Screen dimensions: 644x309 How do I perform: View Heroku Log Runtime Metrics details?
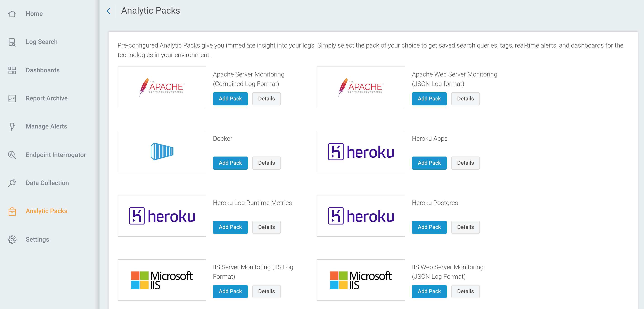(266, 227)
